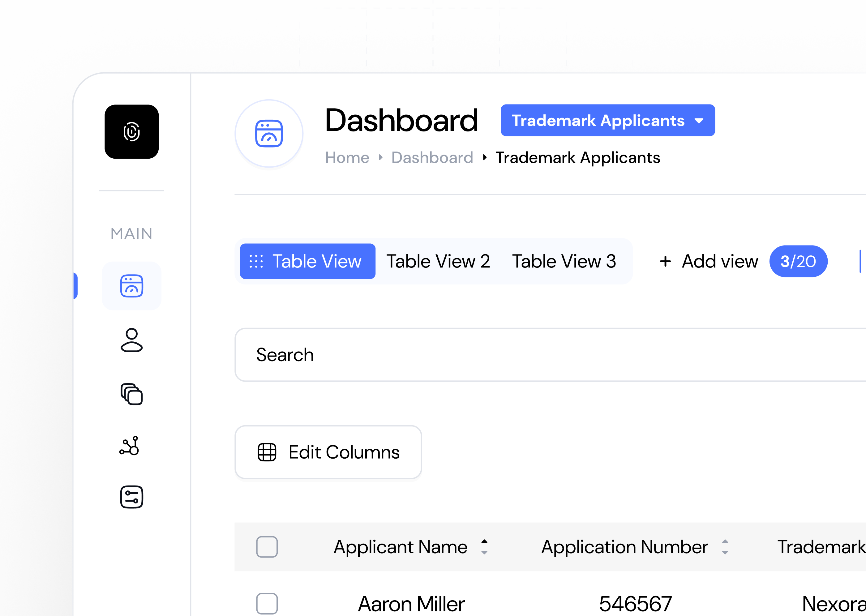Navigate to Home via breadcrumb link
866x616 pixels.
coord(347,157)
